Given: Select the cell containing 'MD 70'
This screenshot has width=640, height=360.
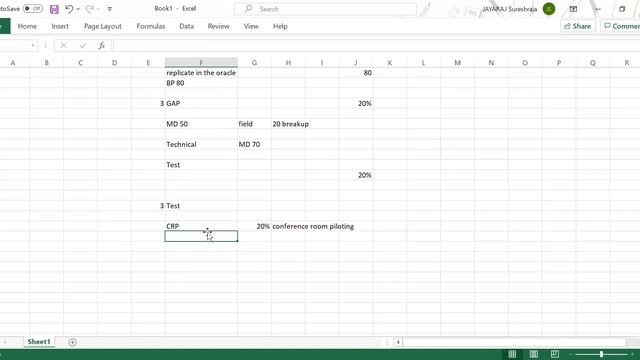Looking at the screenshot, I should tap(254, 144).
